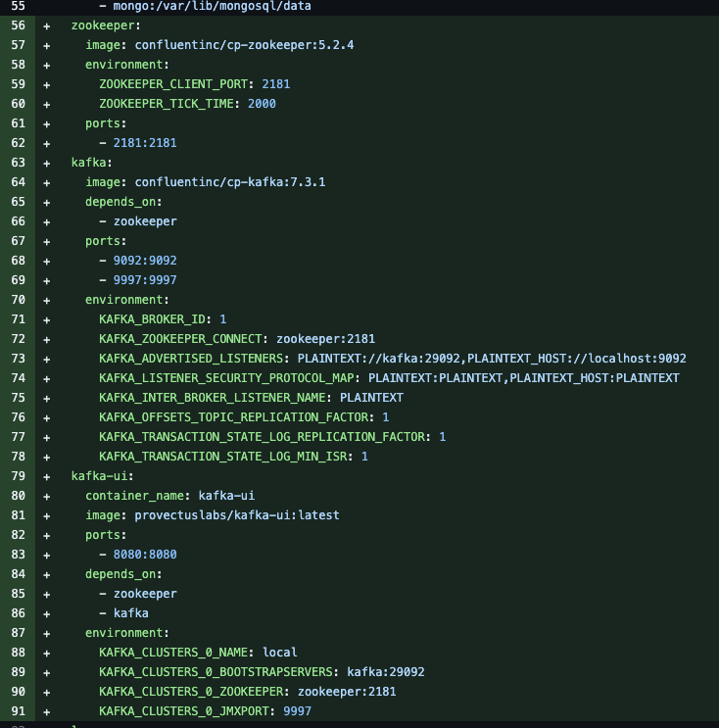Click the plus marker on line 91
Viewport: 719px width, 728px height.
[46, 711]
